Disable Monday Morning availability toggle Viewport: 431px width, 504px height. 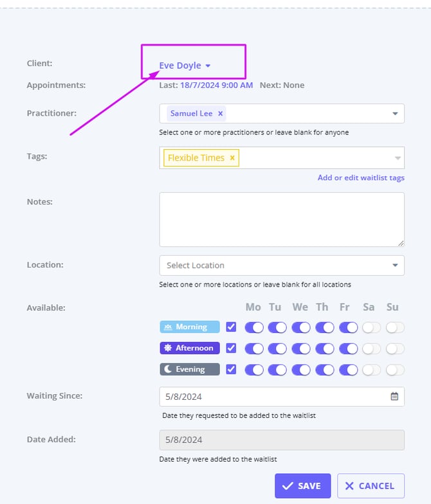[254, 327]
